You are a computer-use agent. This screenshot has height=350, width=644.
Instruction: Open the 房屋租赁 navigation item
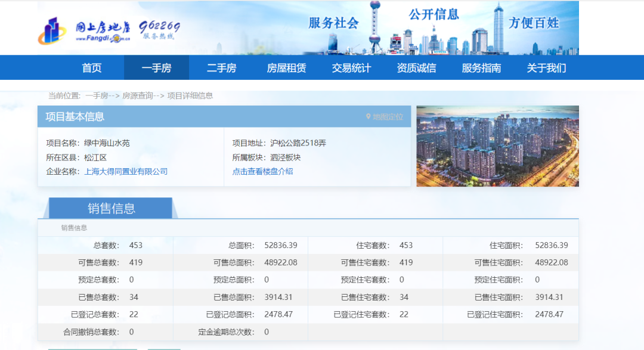click(286, 68)
